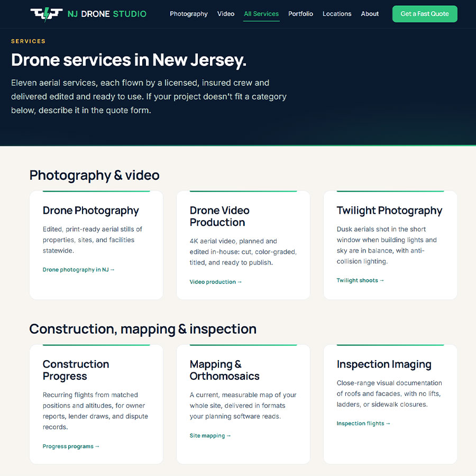The height and width of the screenshot is (476, 476).
Task: Click the Drone Video Production card title
Action: [x=219, y=216]
